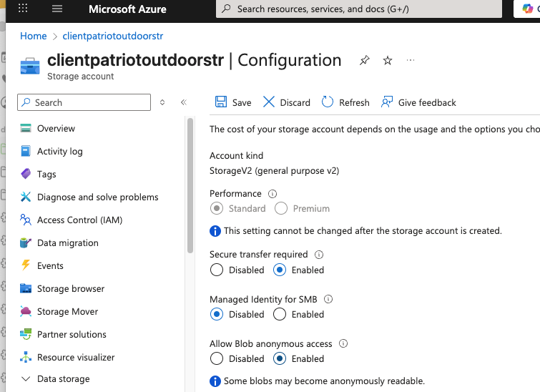The width and height of the screenshot is (540, 392).
Task: Click the info icon beside Secure transfer required
Action: click(319, 255)
